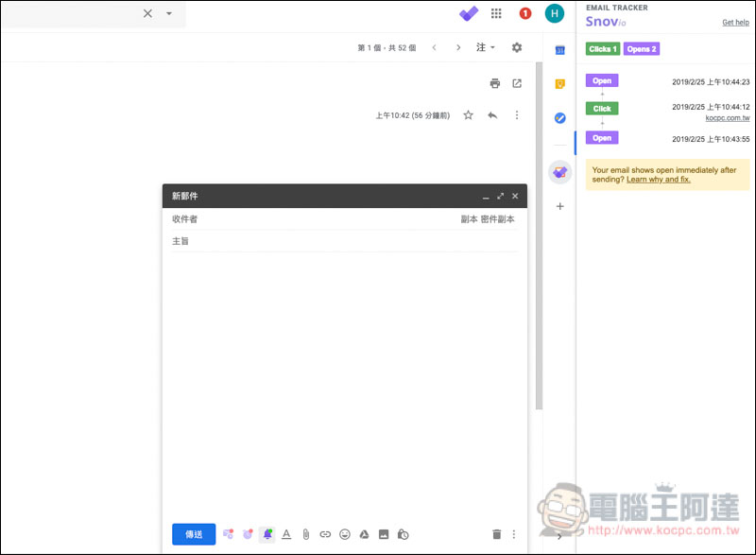Click the timestamp 上午10:42 (56 分鐘前)
Image resolution: width=756 pixels, height=555 pixels.
(x=413, y=115)
